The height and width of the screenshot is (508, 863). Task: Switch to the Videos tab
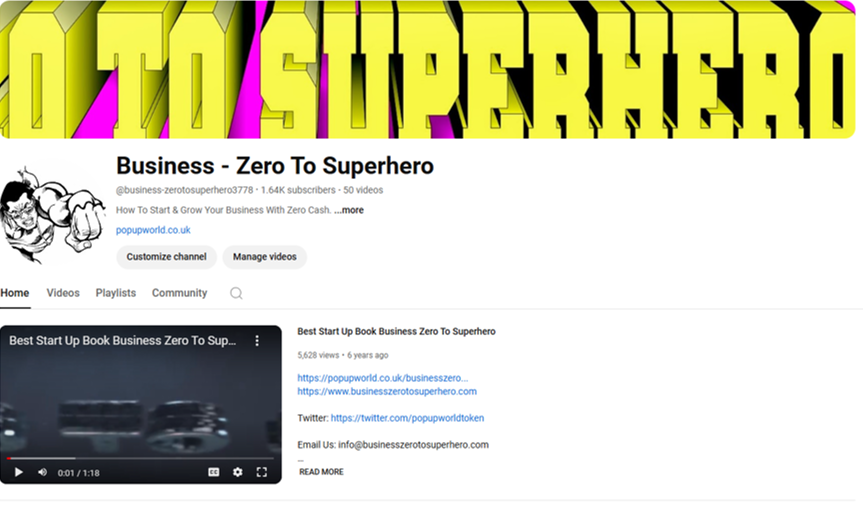click(63, 293)
